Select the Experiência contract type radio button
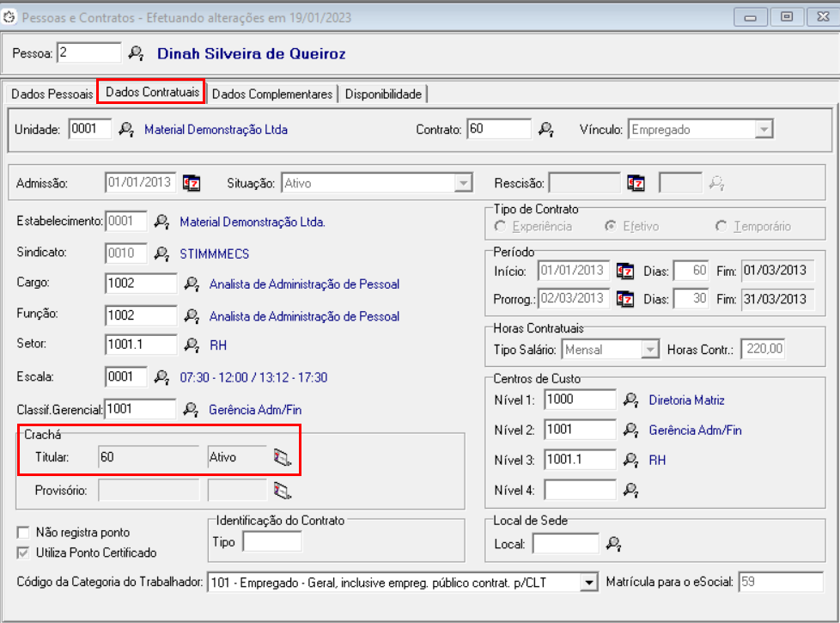Image resolution: width=840 pixels, height=623 pixels. 500,227
